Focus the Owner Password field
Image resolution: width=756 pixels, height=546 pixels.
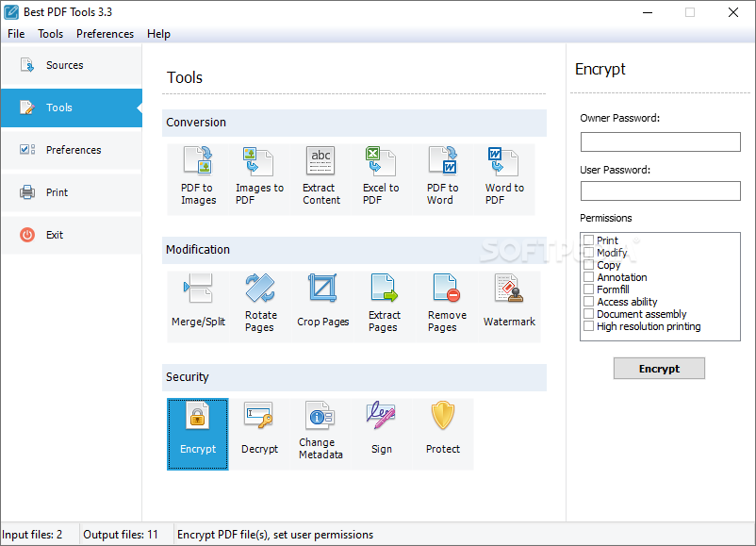pos(661,141)
